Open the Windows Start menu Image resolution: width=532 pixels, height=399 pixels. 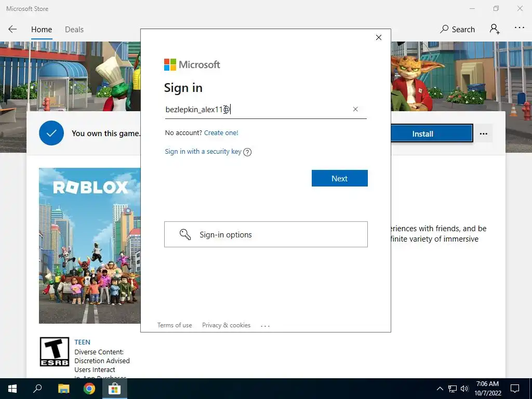[12, 389]
